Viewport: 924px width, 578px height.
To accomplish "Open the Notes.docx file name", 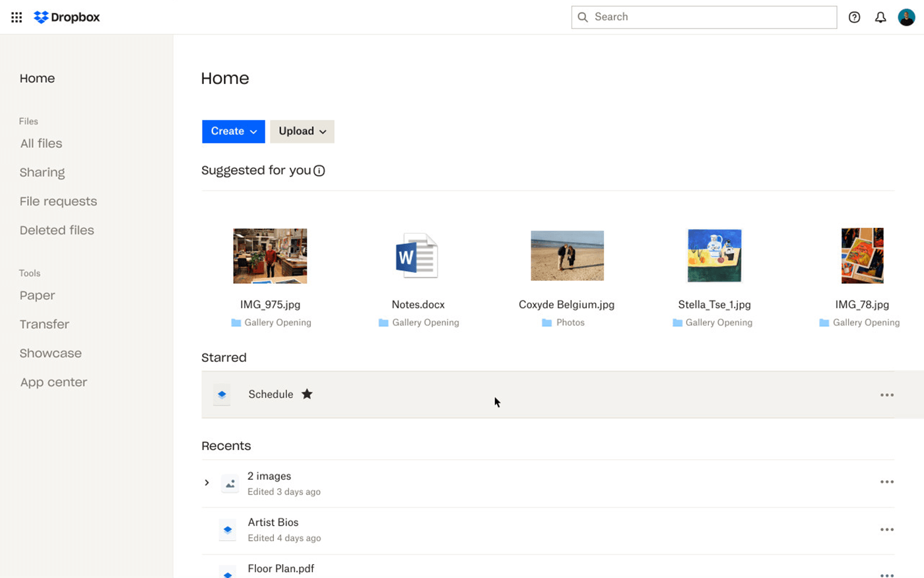I will click(418, 305).
